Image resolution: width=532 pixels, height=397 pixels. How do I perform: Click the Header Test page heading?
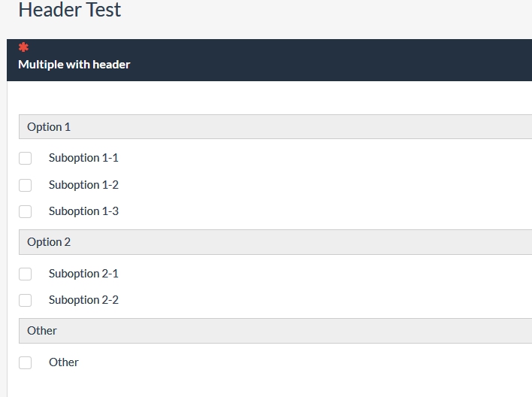[x=69, y=11]
